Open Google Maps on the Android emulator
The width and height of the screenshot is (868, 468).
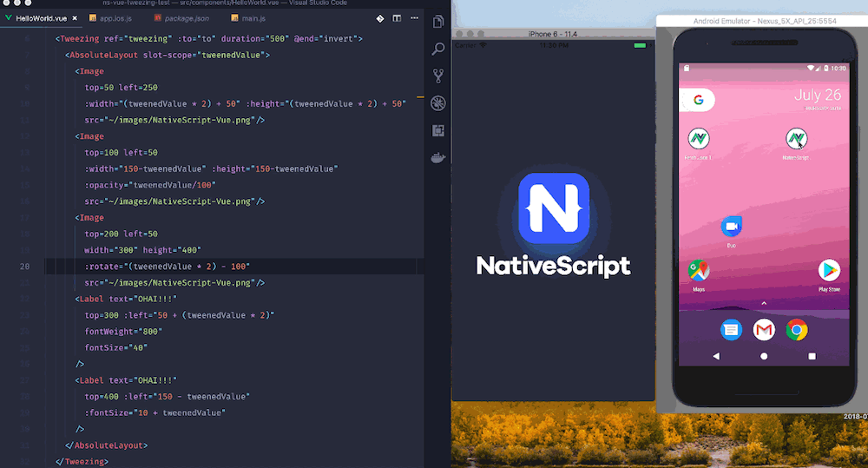tap(699, 270)
